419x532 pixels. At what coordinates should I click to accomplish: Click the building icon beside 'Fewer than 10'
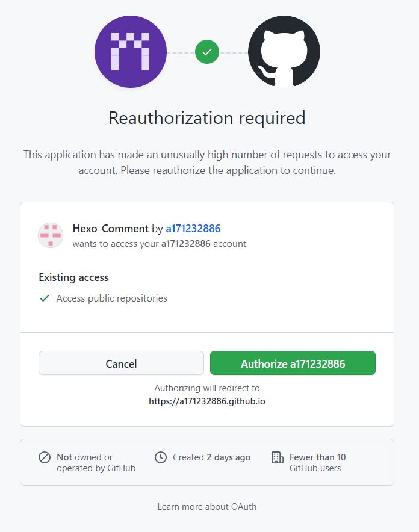tap(276, 457)
